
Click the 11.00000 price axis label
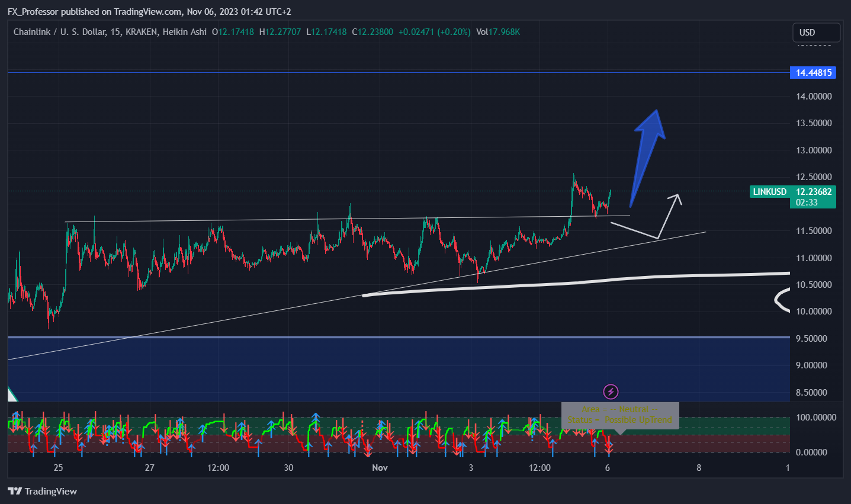point(814,258)
